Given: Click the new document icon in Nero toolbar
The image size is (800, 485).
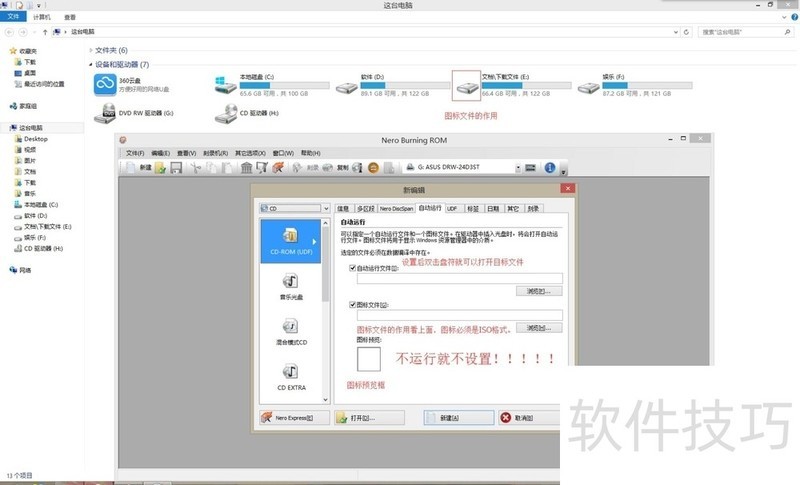Looking at the screenshot, I should point(130,167).
